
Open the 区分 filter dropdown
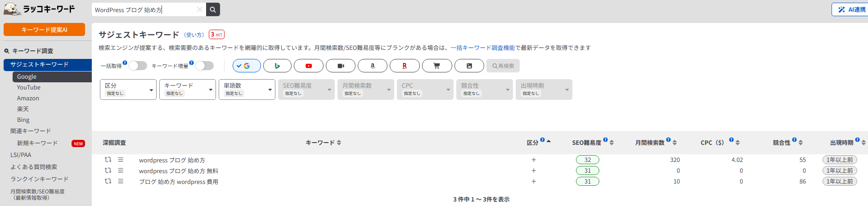128,90
